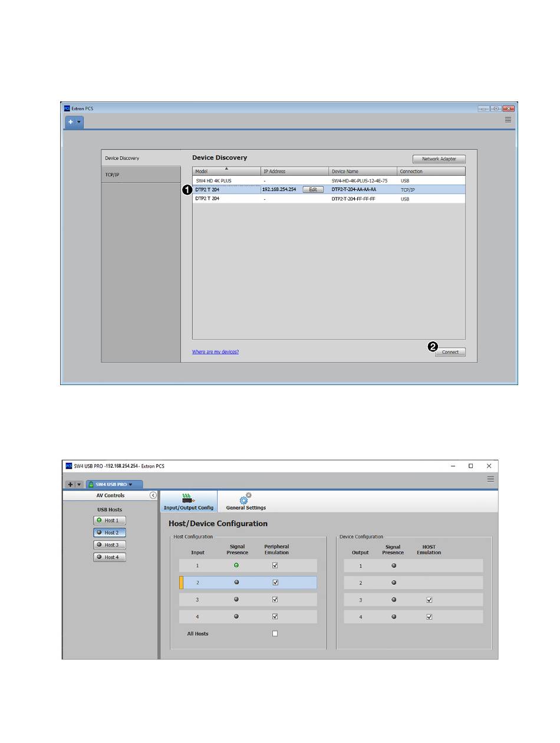Sort by Connection column header
This screenshot has width=560, height=743.
[x=431, y=171]
